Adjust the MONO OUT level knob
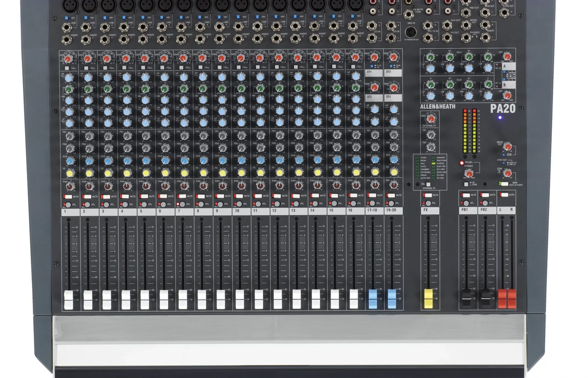 coord(507,147)
